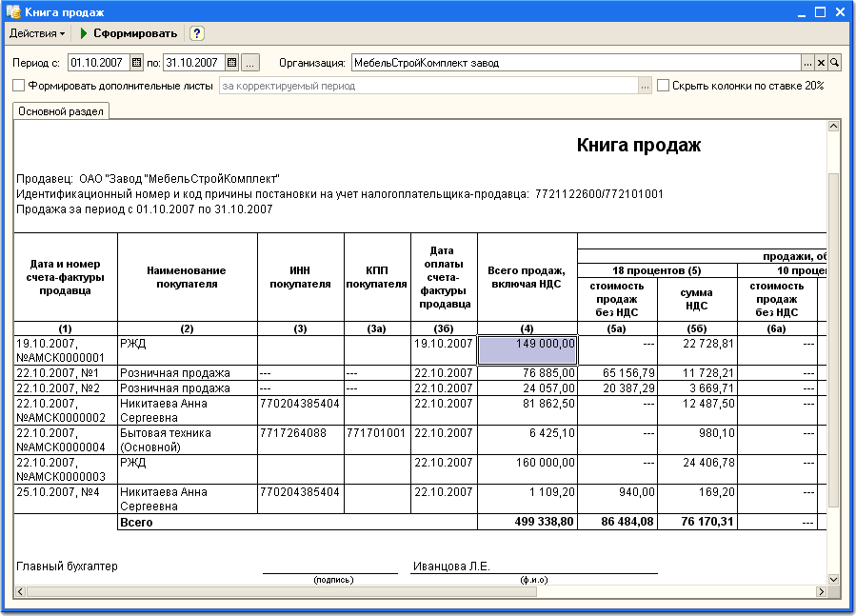Viewport: 856px width, 616px height.
Task: Select cell 22.10.2007, №АМСК0000002
Action: [x=66, y=410]
